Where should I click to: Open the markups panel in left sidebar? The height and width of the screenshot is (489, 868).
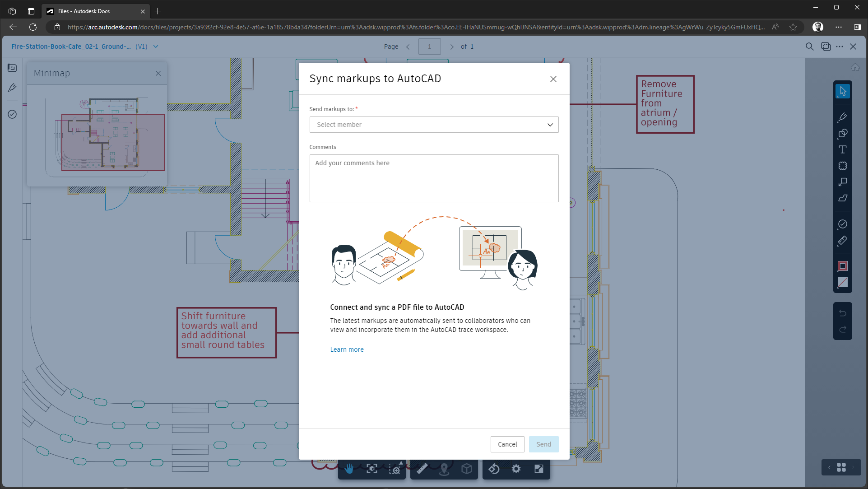coord(12,88)
